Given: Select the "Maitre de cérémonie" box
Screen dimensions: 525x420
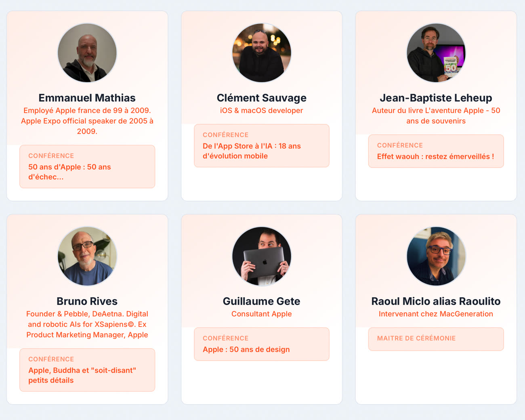Looking at the screenshot, I should point(436,339).
